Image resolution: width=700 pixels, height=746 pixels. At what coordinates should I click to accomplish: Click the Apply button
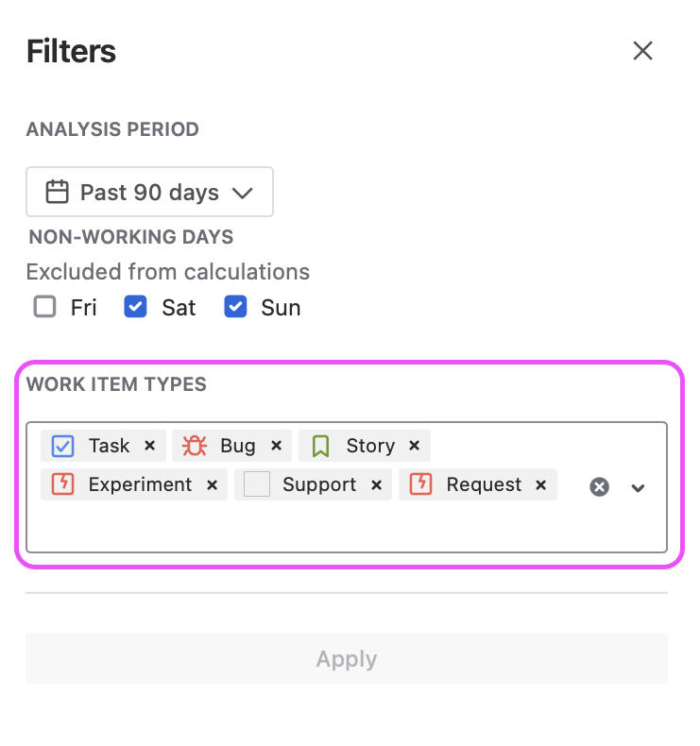click(347, 658)
